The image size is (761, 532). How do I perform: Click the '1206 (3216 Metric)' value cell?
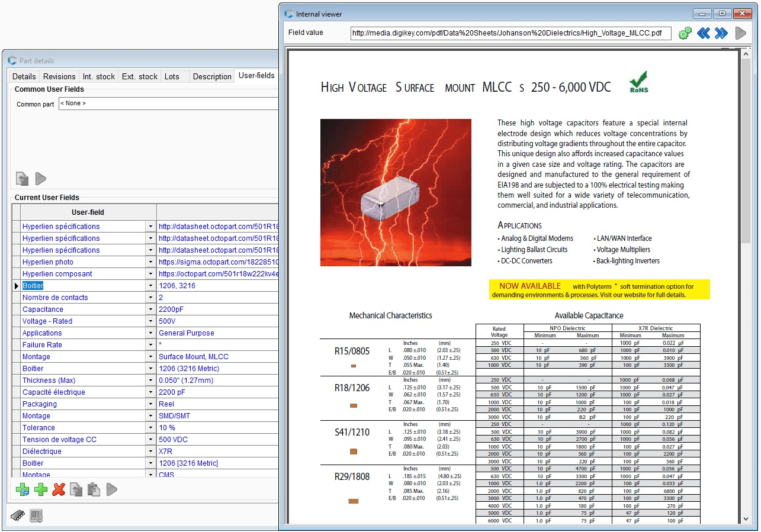point(218,369)
